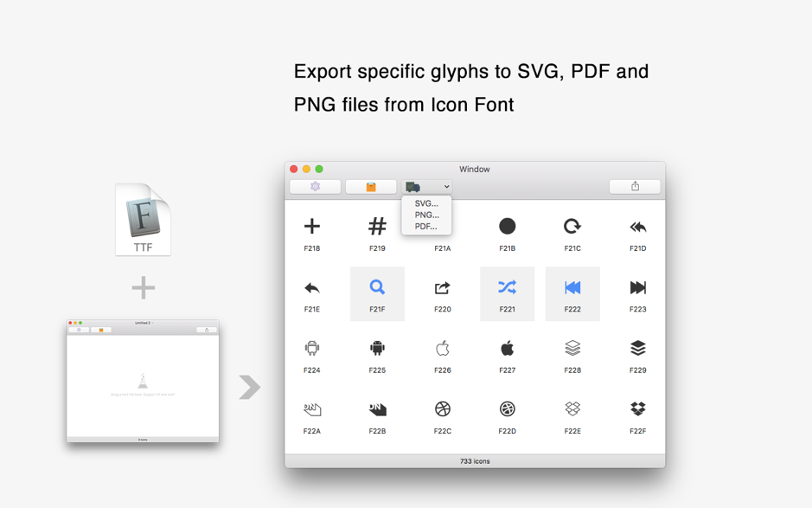
Task: Toggle selection of the fast-backward glyph F222
Action: (572, 286)
